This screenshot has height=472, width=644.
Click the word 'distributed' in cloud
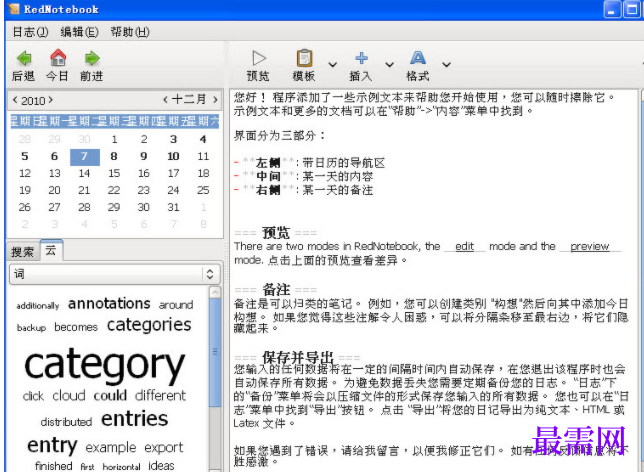66,422
